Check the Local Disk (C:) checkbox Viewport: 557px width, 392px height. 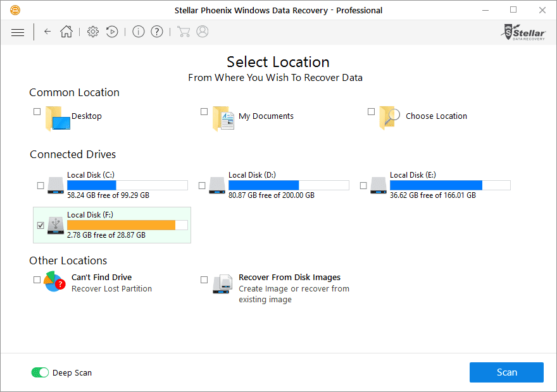tap(41, 185)
